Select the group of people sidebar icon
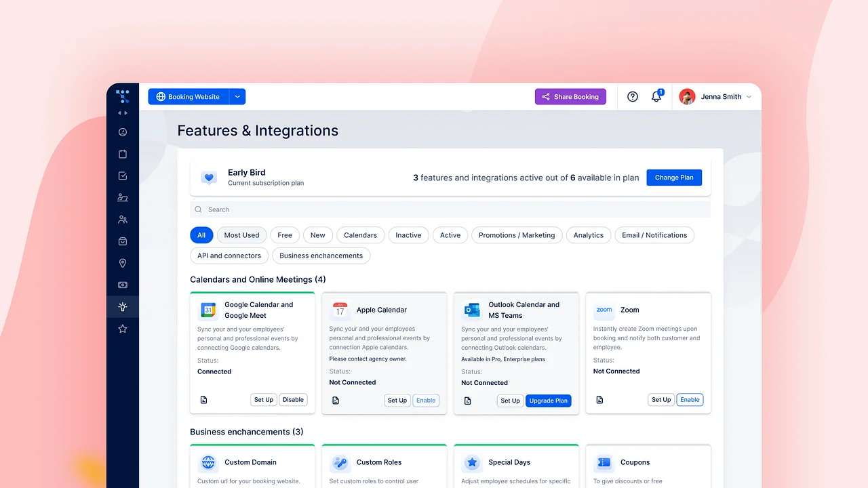 click(x=123, y=219)
